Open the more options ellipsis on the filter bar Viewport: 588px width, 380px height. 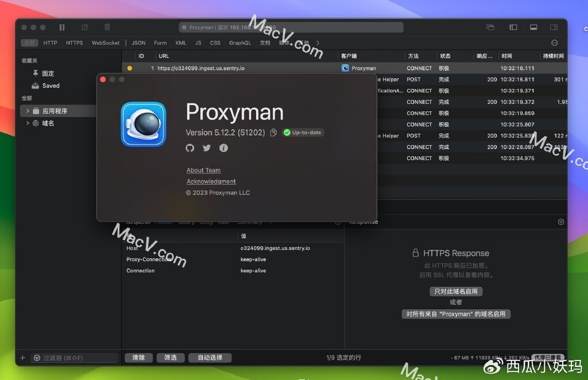[x=555, y=42]
